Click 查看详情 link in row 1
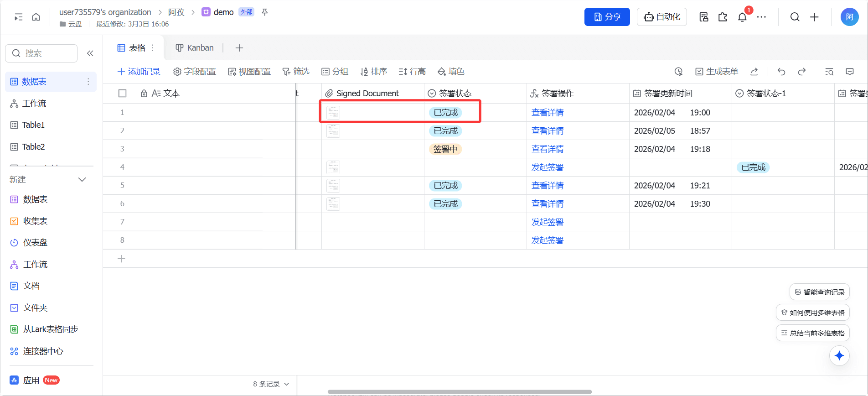Screen dimensions: 868x396 [x=548, y=113]
